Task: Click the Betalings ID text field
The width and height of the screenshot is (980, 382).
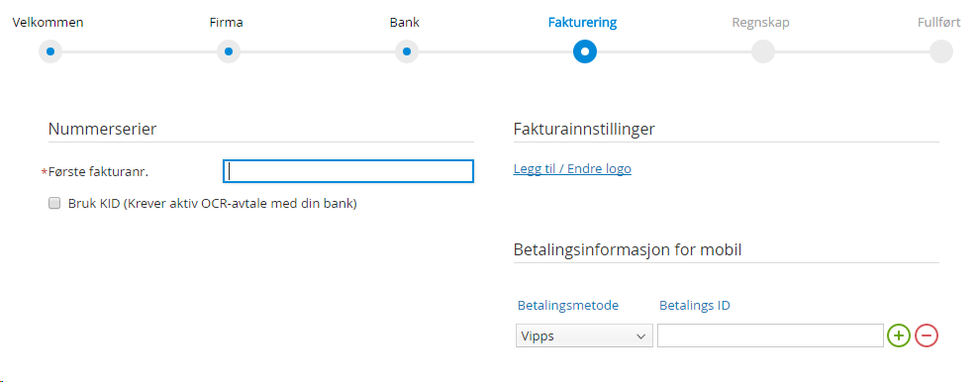Action: tap(770, 335)
